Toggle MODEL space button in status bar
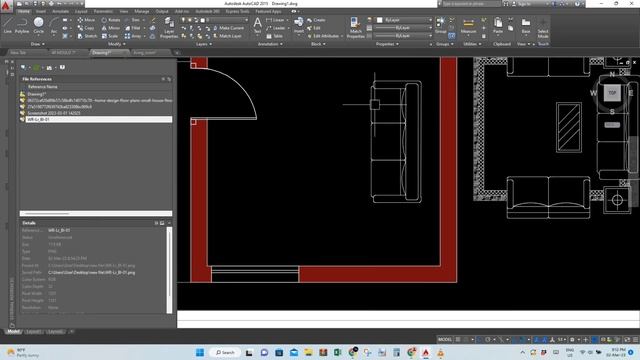 point(445,340)
